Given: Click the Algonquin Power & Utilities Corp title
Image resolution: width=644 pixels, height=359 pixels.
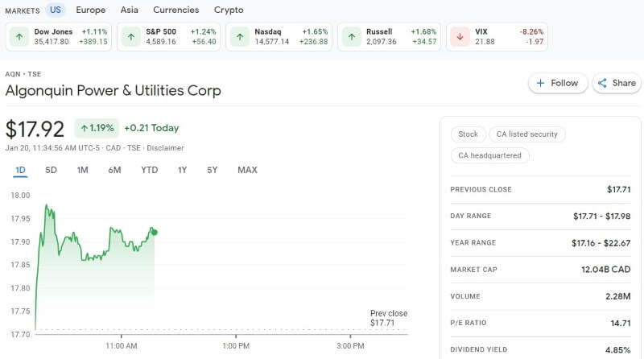Looking at the screenshot, I should [x=114, y=90].
